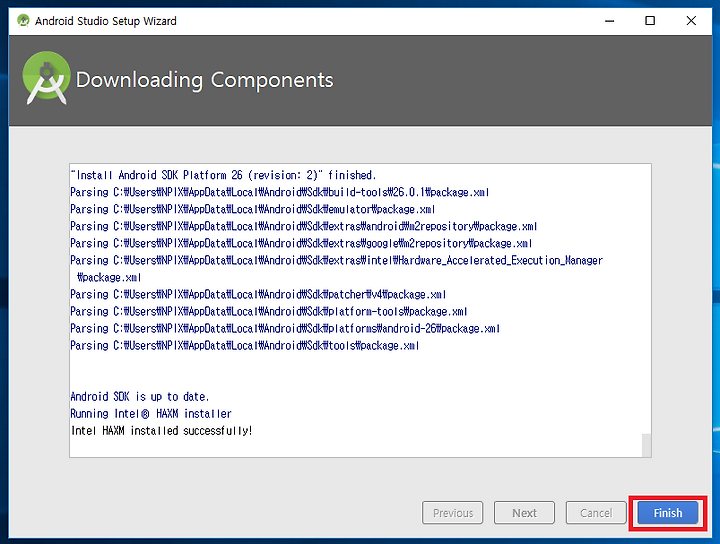
Task: Click the disabled Cancel button
Action: [596, 513]
